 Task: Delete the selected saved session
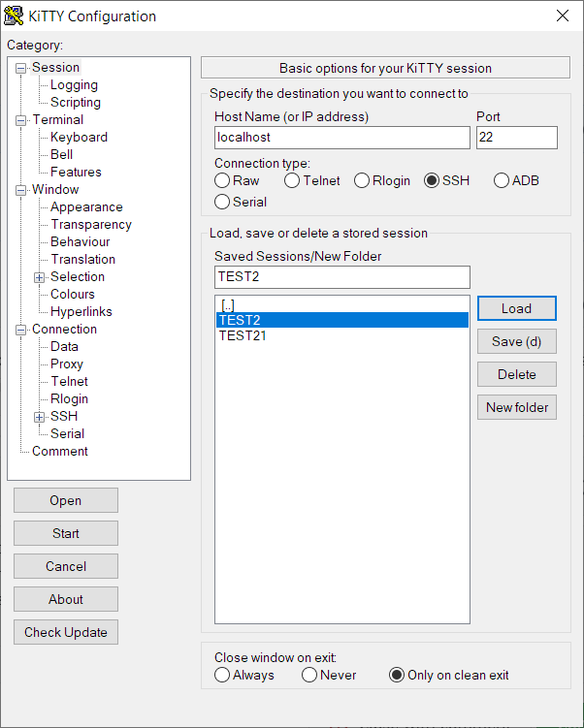click(517, 374)
